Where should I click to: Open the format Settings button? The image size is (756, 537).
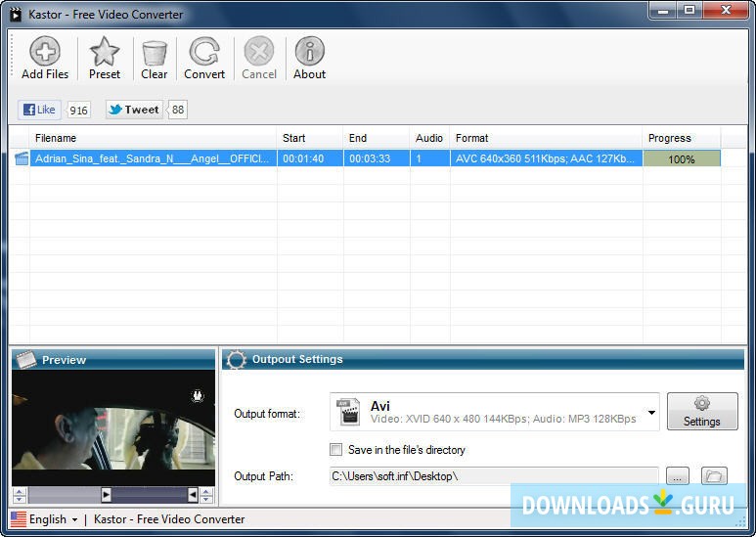coord(702,411)
